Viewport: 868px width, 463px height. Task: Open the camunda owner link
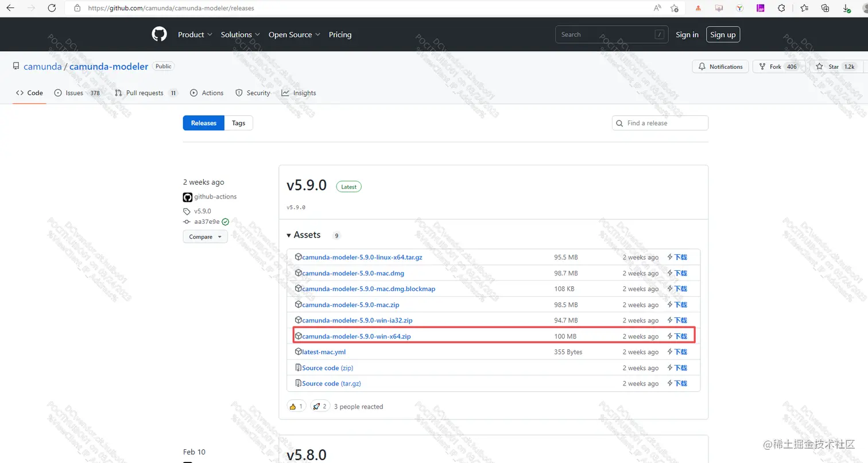coord(42,67)
